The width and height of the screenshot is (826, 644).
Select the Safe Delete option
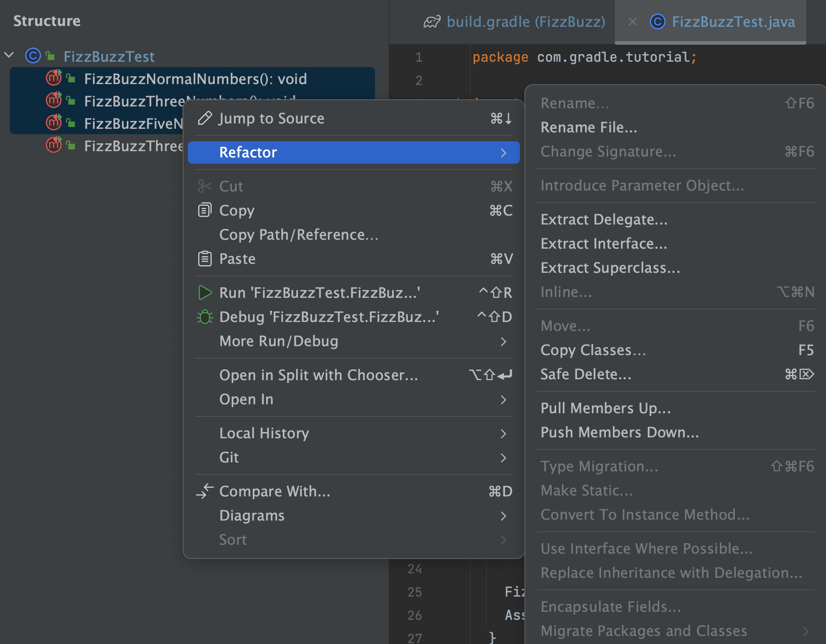coord(586,374)
